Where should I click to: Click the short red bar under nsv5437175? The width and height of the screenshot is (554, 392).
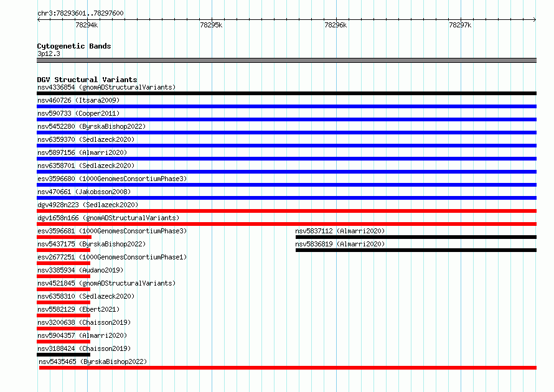(63, 250)
